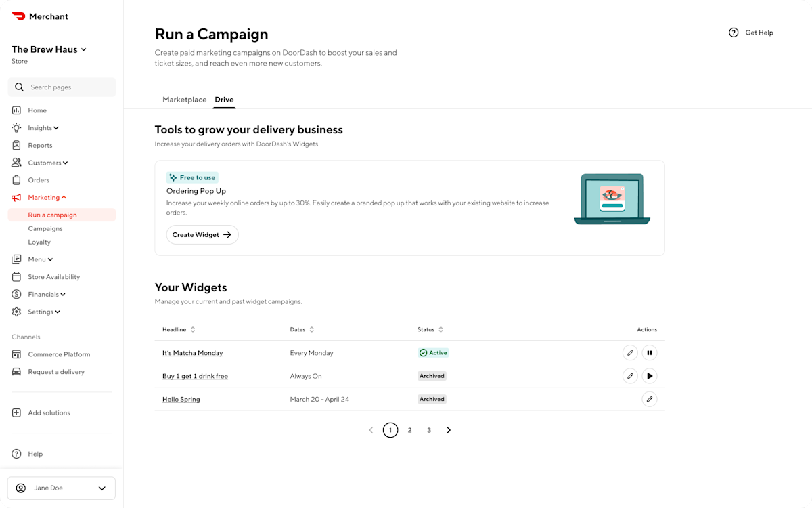The image size is (812, 508).
Task: Click the Create Widget button
Action: point(202,234)
